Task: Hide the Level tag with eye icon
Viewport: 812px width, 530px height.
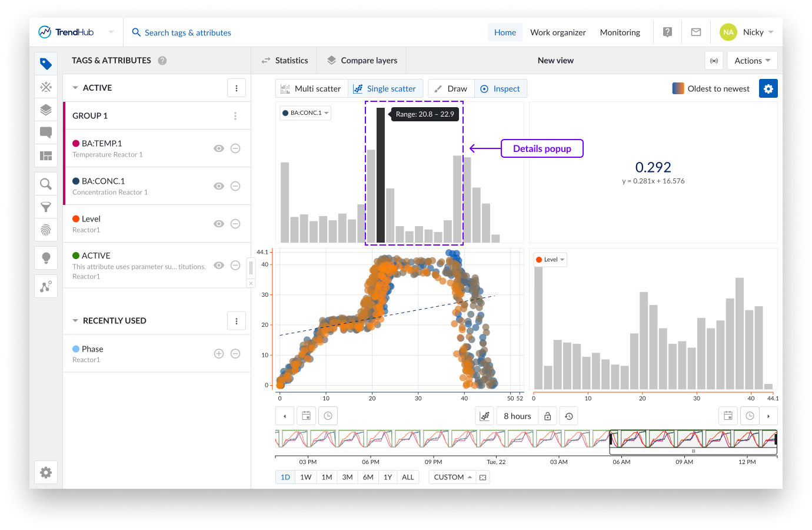Action: [x=219, y=224]
